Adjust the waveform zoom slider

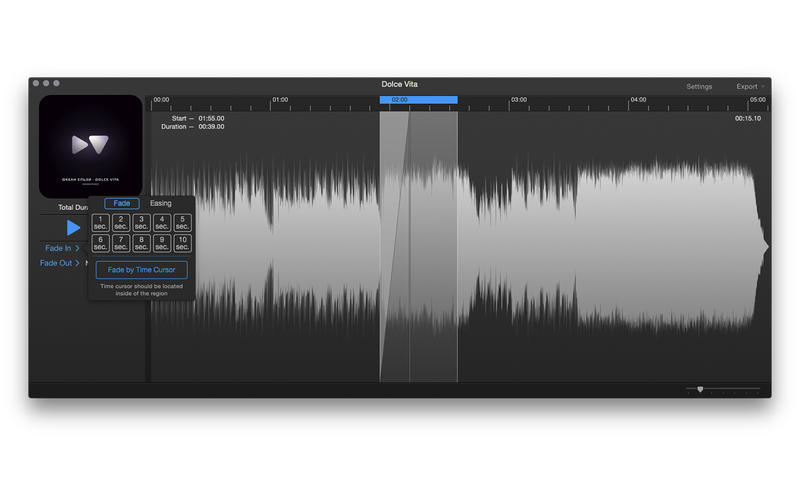pos(700,389)
